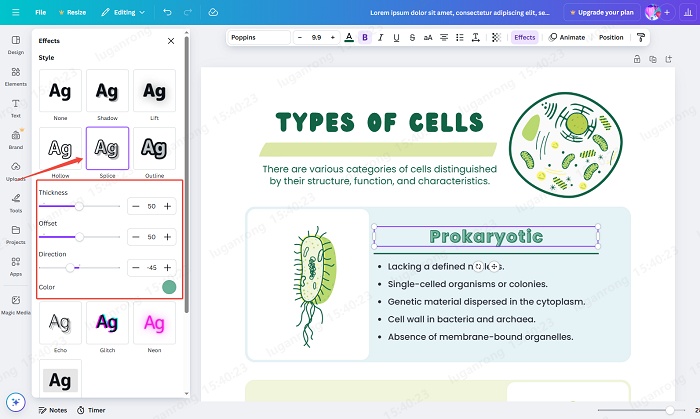Click the copy style paint roller icon
Screen dimensions: 700x419
(x=641, y=37)
